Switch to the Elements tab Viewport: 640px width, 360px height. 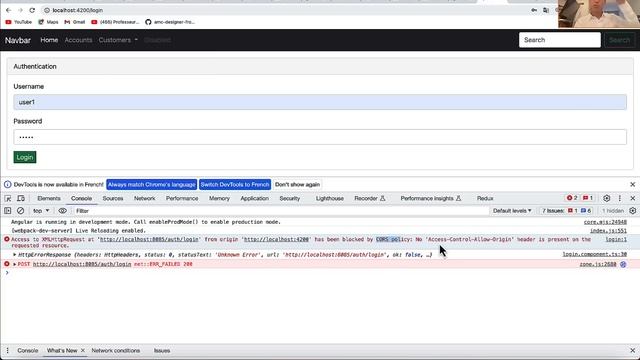click(x=49, y=198)
